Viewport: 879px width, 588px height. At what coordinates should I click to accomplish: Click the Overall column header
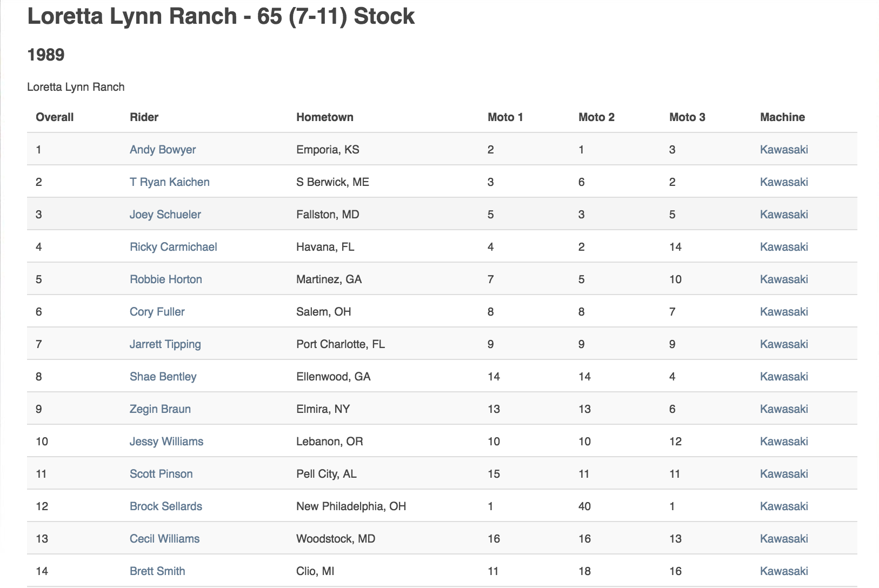point(55,117)
